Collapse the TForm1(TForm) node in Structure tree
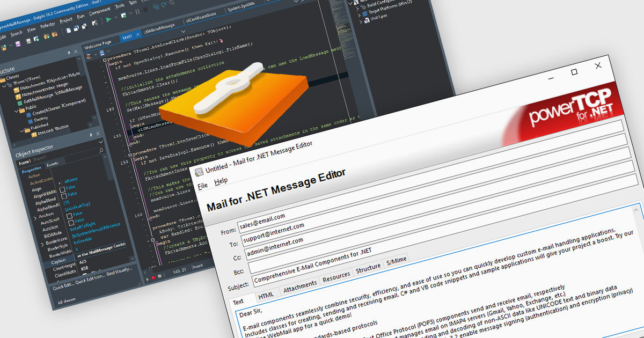Image resolution: width=644 pixels, height=338 pixels. point(4,87)
